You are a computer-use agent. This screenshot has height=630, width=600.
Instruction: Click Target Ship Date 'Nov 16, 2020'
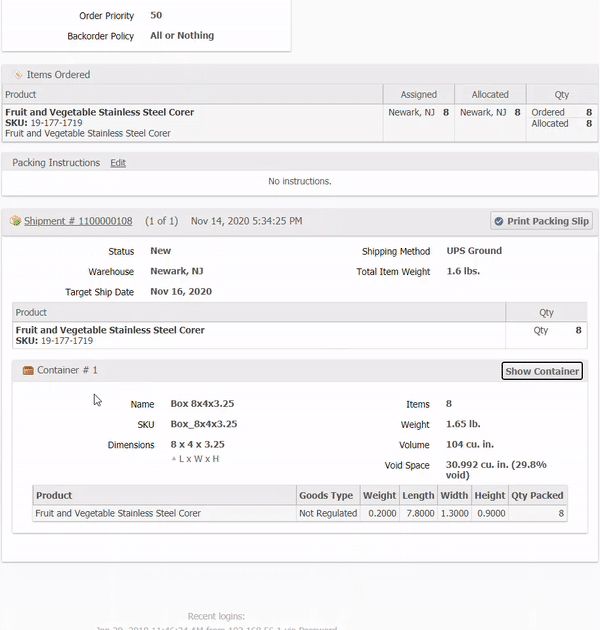[181, 291]
